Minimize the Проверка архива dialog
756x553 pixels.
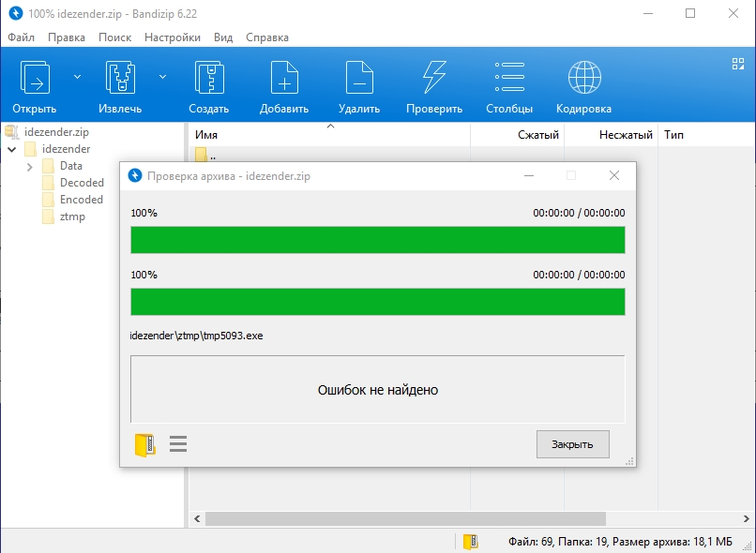point(529,176)
